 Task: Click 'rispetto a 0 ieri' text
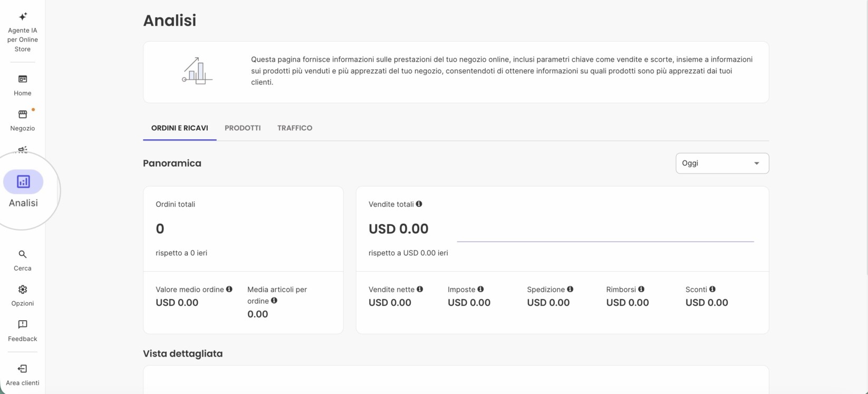[x=181, y=253]
